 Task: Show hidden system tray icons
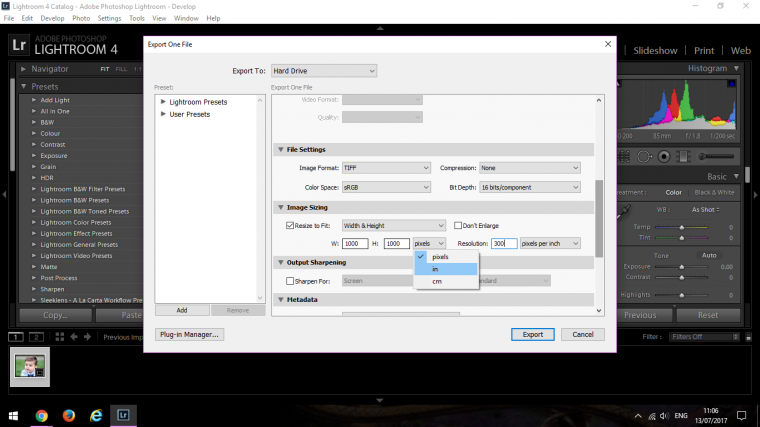(638, 416)
